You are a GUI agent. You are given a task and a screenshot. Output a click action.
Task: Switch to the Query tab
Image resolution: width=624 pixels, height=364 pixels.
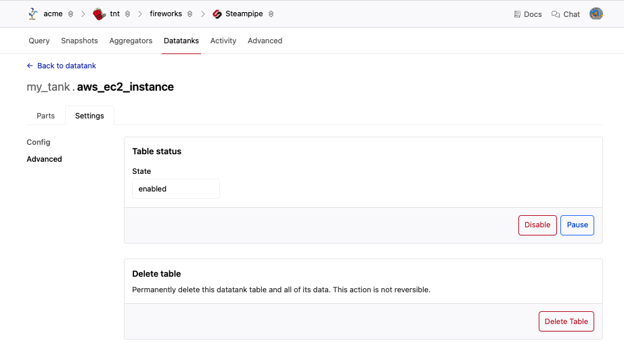(39, 41)
